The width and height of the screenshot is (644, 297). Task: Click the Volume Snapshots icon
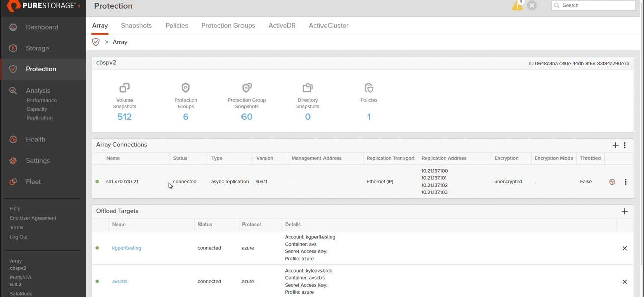(x=124, y=88)
